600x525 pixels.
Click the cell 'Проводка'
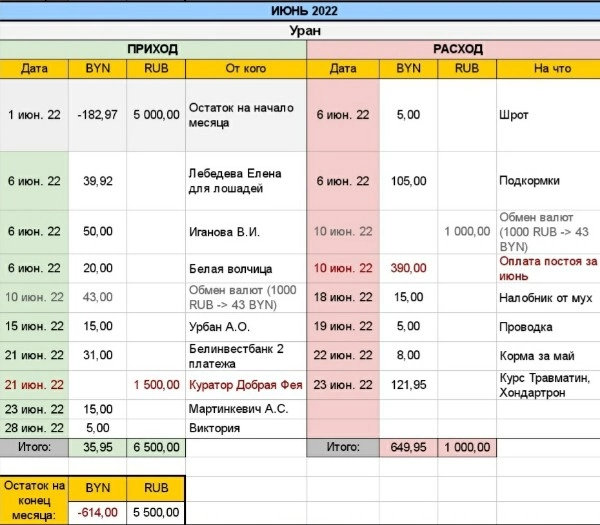(x=548, y=326)
